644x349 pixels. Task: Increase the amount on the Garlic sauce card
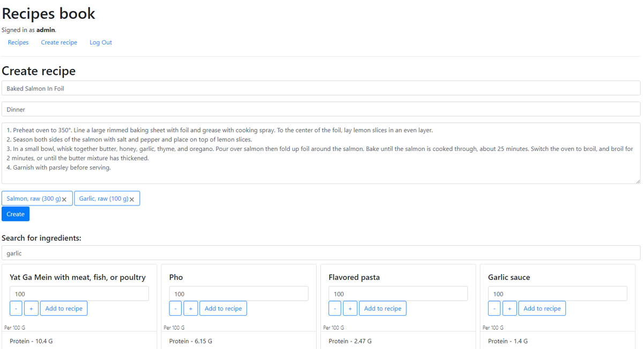click(510, 308)
